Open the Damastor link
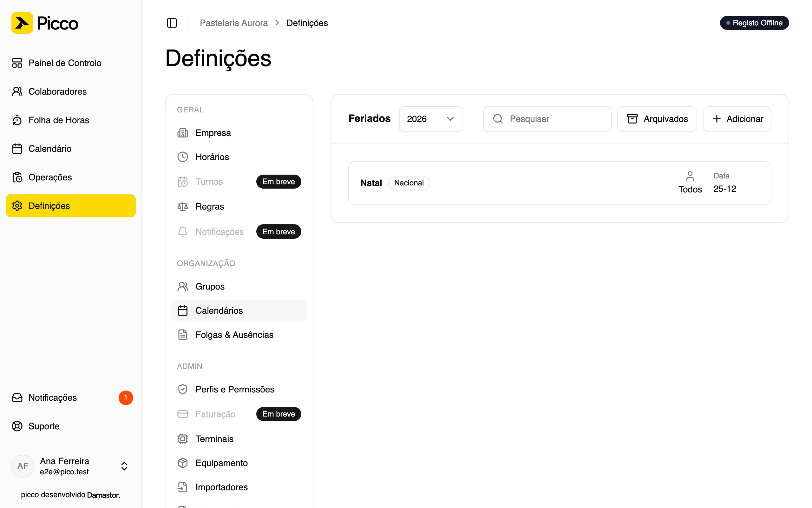The image size is (812, 508). tap(103, 495)
